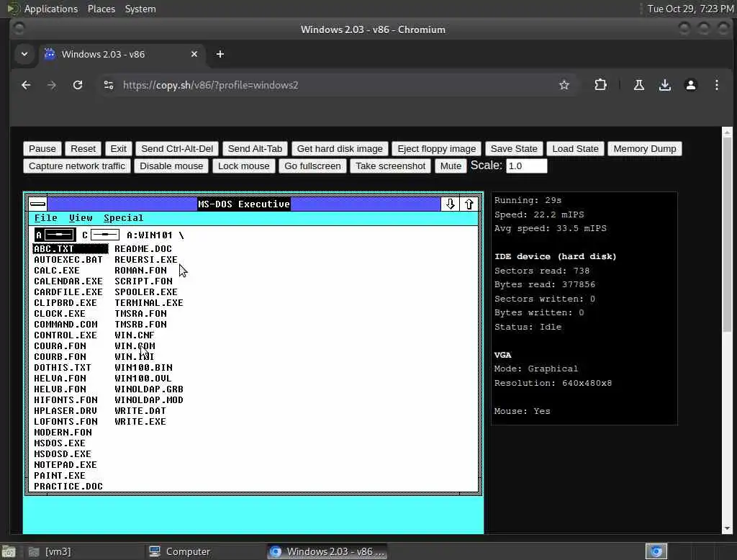
Task: Select CLOCK.EXE in the file list
Action: (60, 314)
